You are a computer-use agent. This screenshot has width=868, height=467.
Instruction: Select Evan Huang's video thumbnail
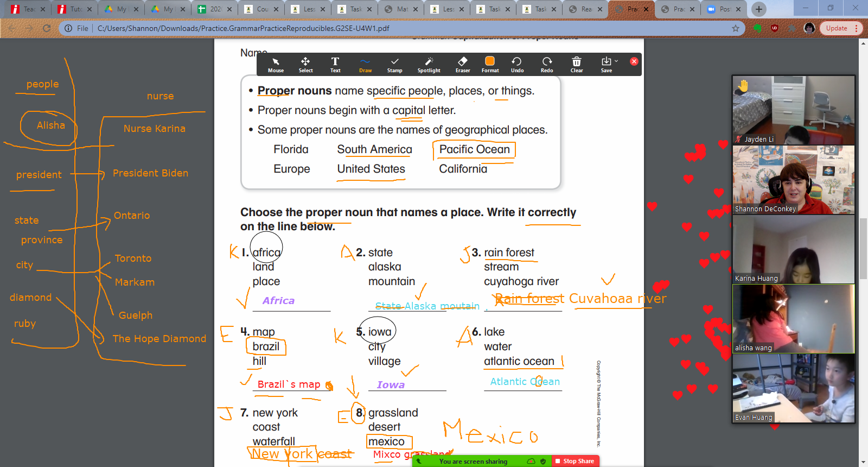coord(794,388)
